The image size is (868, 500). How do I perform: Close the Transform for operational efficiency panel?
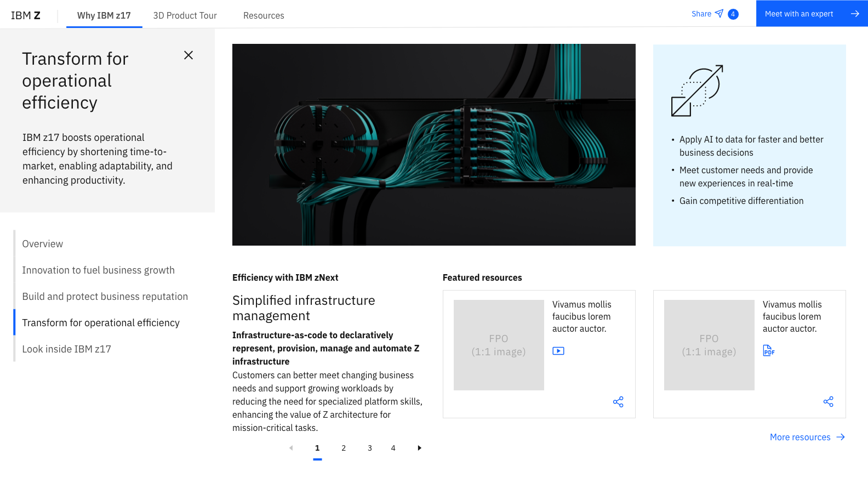coord(189,55)
